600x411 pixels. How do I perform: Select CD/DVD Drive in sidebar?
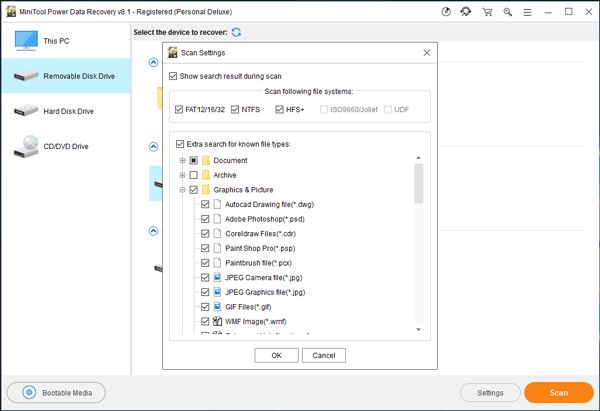[x=66, y=146]
